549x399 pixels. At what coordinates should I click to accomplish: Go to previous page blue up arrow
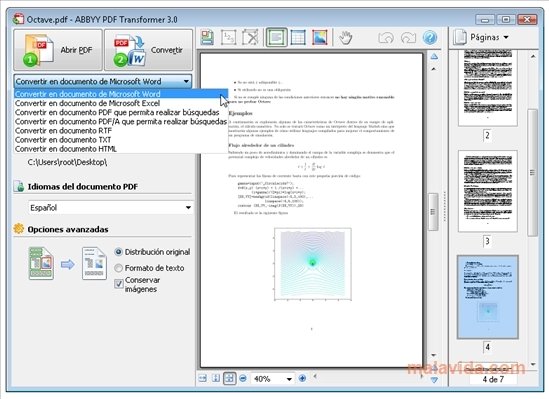pyautogui.click(x=434, y=56)
